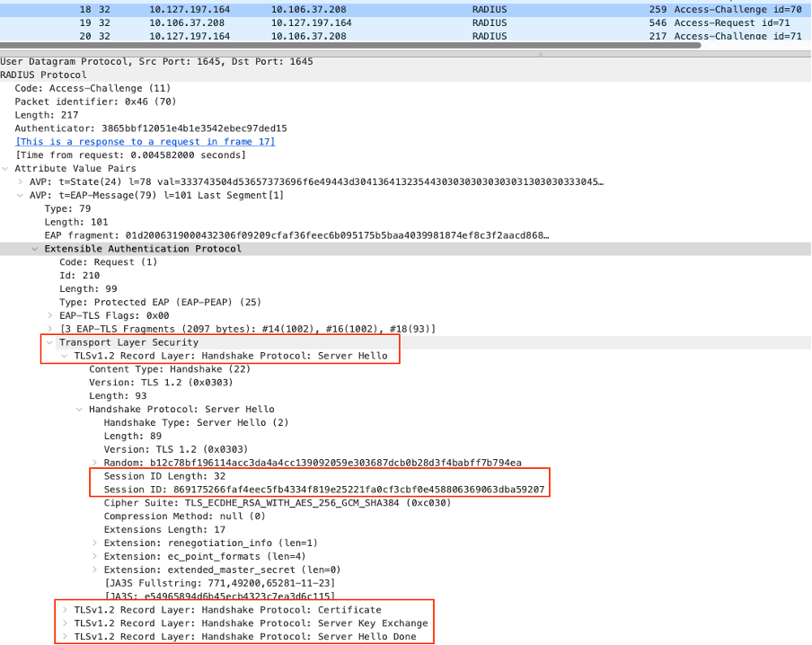This screenshot has width=812, height=645.
Task: Expand Extension: ec_point_formats entry
Action: click(x=94, y=556)
